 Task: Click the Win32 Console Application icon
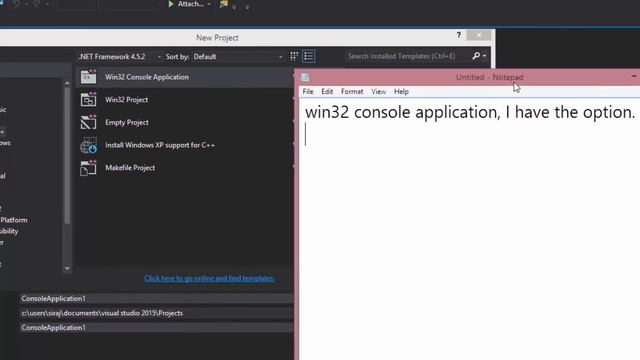coord(88,77)
